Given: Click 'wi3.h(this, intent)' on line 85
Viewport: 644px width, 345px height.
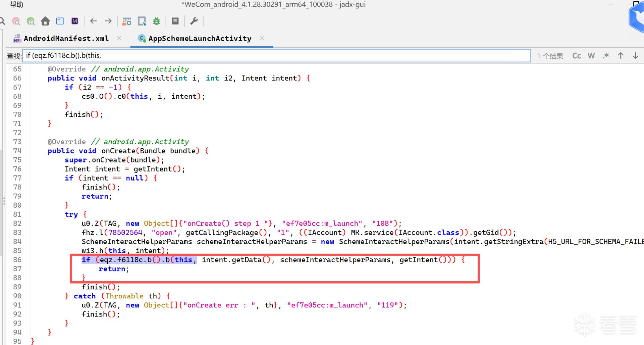Looking at the screenshot, I should tap(123, 251).
